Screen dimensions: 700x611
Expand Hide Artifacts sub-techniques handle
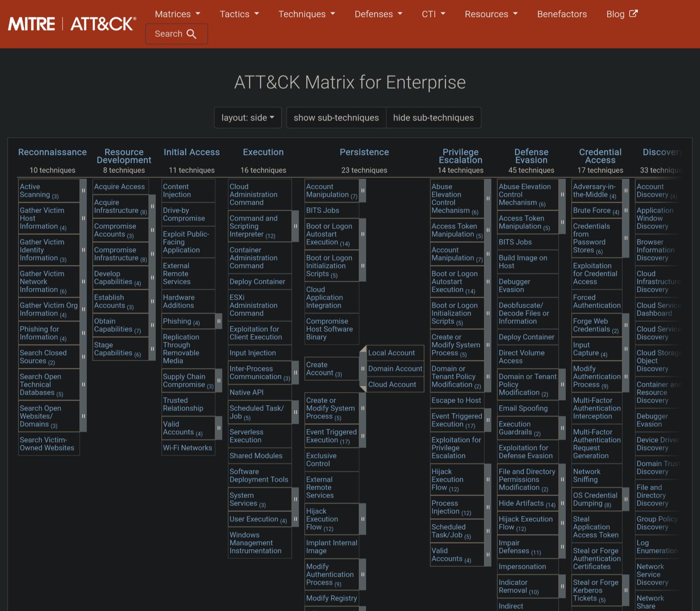562,503
